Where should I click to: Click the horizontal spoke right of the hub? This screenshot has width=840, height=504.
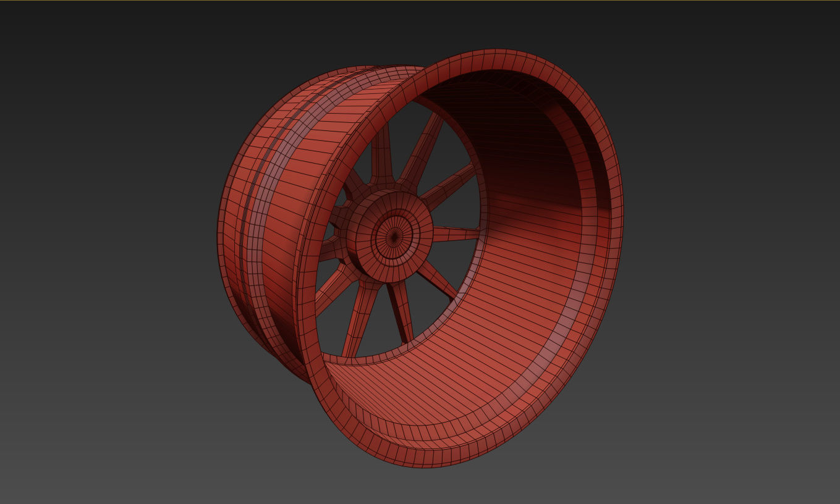click(456, 234)
